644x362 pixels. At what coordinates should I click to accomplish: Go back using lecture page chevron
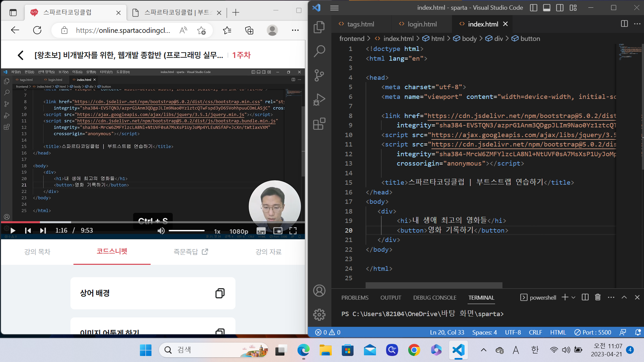[x=20, y=55]
